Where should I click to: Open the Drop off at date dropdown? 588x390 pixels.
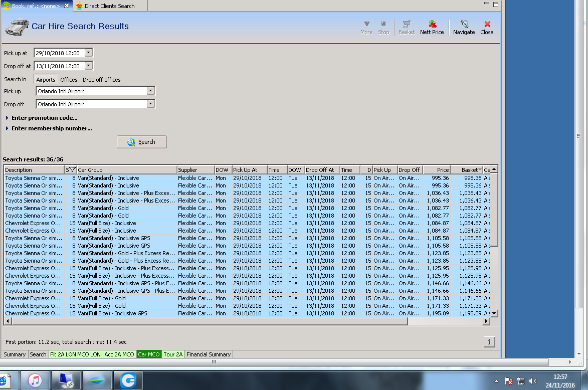point(89,66)
